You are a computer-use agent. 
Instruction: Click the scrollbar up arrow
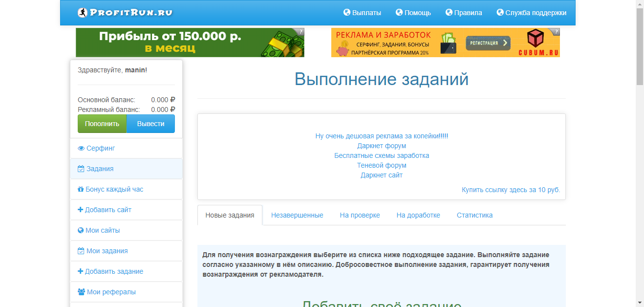tap(640, 4)
